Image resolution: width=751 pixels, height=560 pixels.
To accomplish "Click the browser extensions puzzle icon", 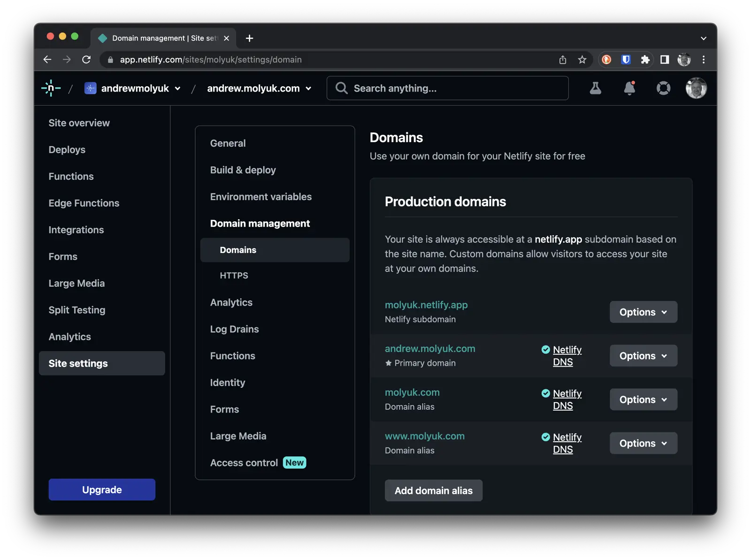I will [645, 60].
